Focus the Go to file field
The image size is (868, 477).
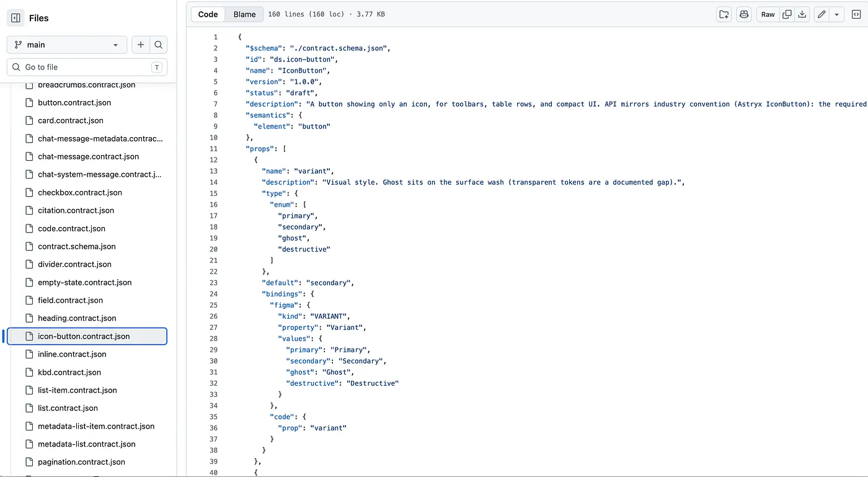coord(87,67)
